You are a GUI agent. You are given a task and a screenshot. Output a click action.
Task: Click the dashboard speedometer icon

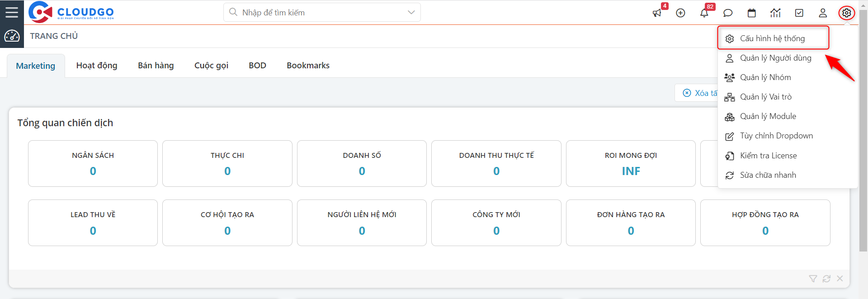[12, 36]
